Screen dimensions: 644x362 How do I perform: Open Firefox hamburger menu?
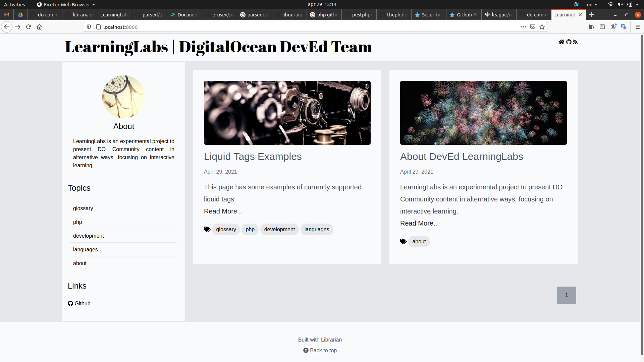tap(638, 27)
